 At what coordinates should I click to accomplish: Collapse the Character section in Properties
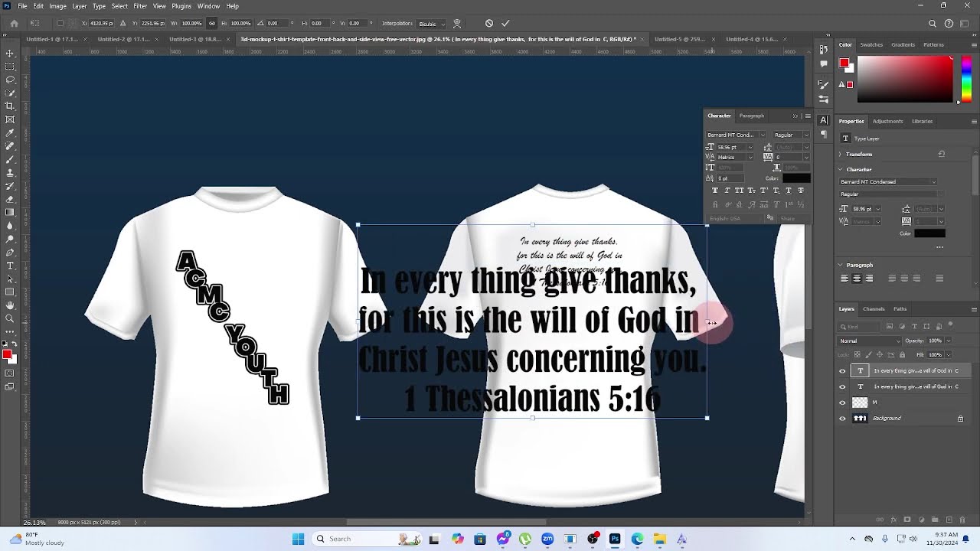(x=841, y=169)
